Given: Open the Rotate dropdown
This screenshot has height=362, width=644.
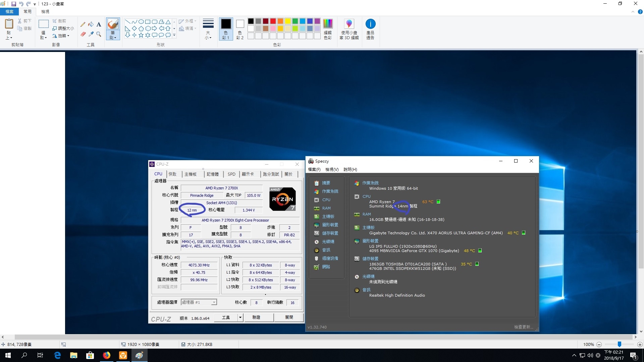Looking at the screenshot, I should (x=61, y=36).
